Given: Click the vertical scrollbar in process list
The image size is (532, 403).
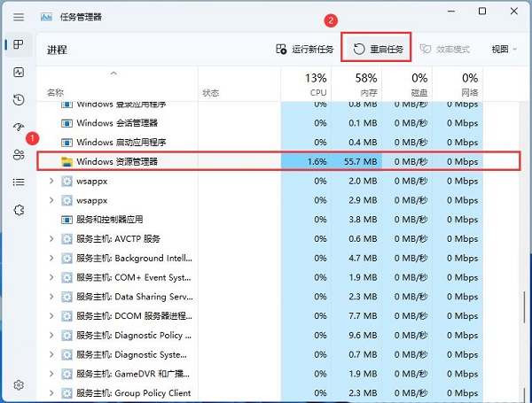Looking at the screenshot, I should (x=525, y=310).
